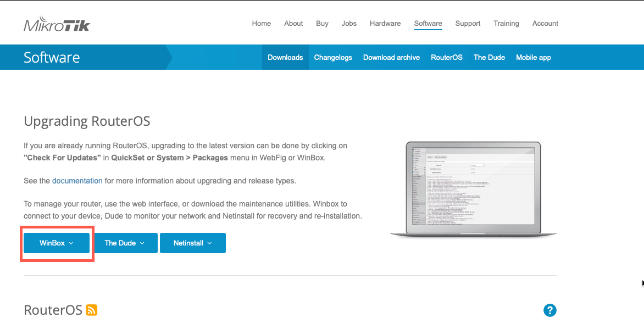
Task: Switch to the Changelogs section
Action: (x=333, y=57)
